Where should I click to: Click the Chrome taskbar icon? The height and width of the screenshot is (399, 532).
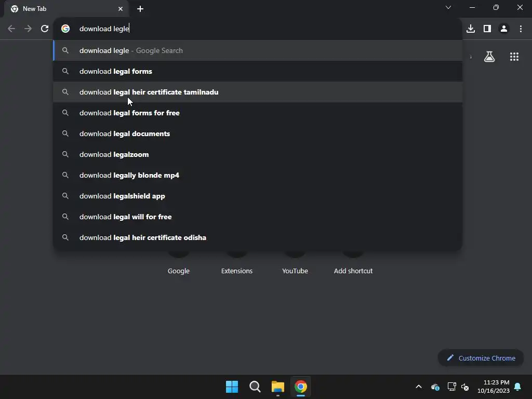301,387
